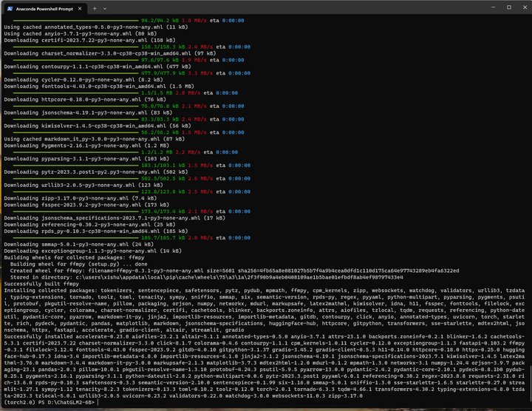Click the 'Downloading httpcore-0.18.0' line

(x=85, y=100)
